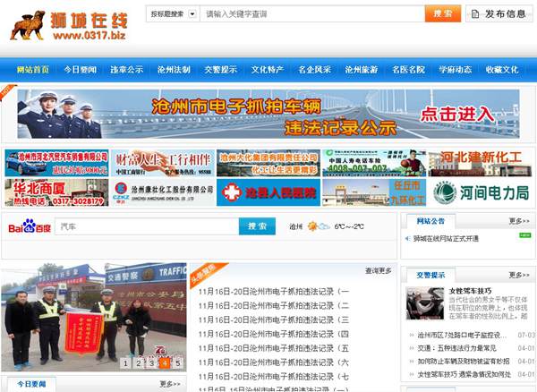
Task: Open 狮城在线网站正式开通 announcement
Action: (x=447, y=239)
